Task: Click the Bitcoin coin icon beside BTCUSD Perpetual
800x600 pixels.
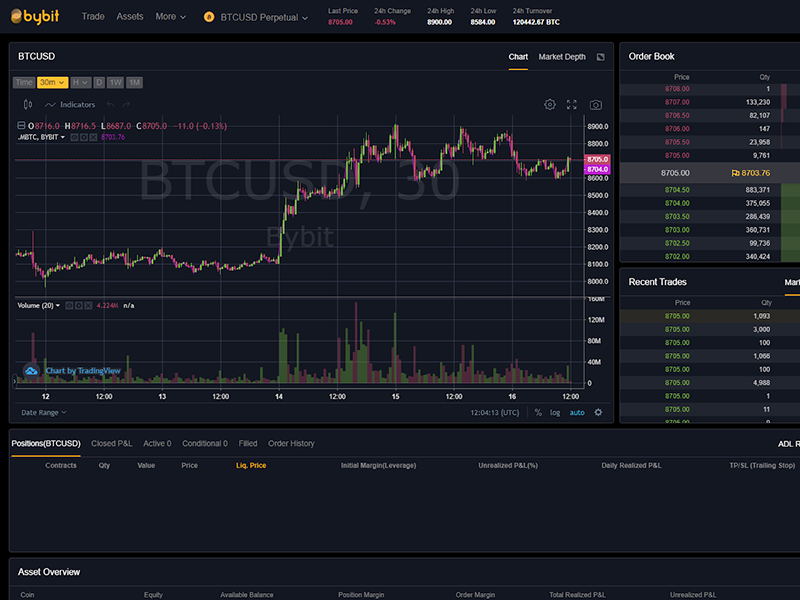Action: point(209,17)
